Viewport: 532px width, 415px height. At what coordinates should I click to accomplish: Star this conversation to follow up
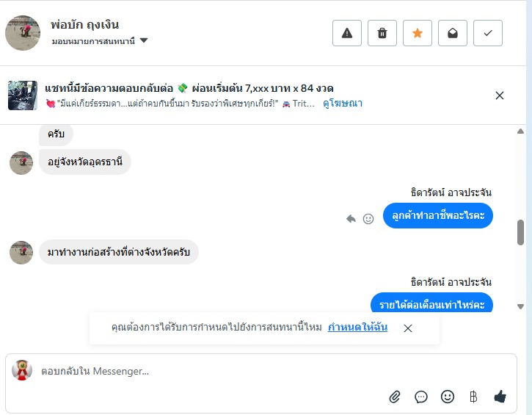tap(418, 33)
